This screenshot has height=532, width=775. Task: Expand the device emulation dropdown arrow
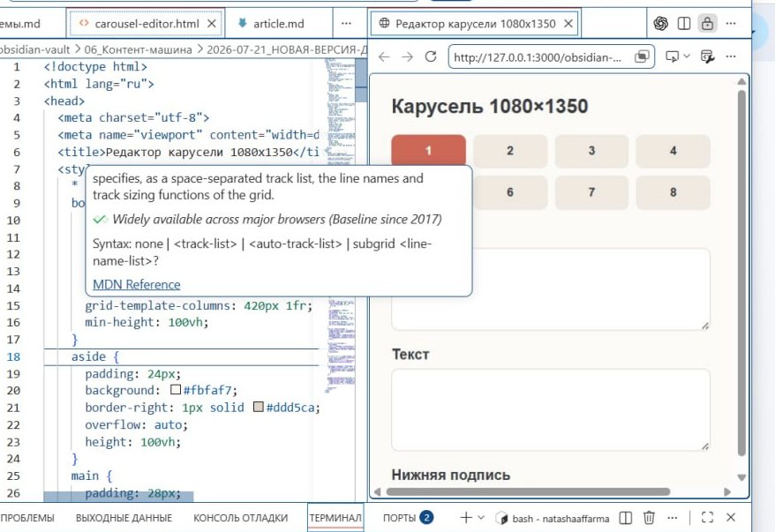(x=687, y=56)
